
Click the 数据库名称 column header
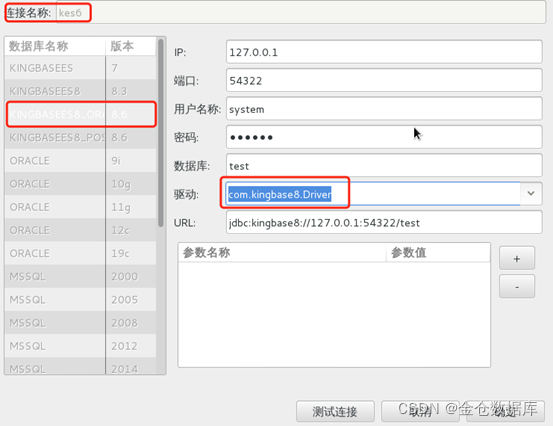click(x=55, y=46)
